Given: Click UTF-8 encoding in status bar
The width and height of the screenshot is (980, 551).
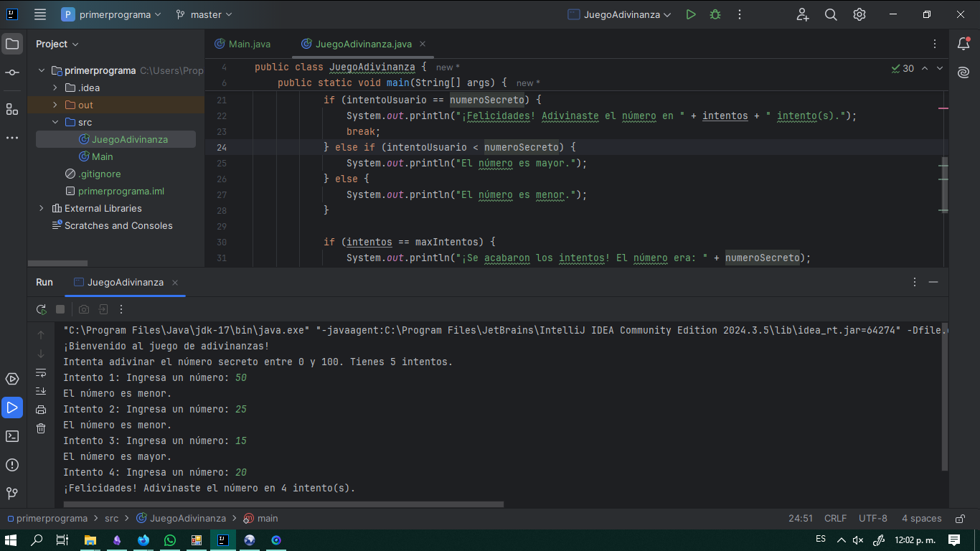Looking at the screenshot, I should [x=872, y=518].
